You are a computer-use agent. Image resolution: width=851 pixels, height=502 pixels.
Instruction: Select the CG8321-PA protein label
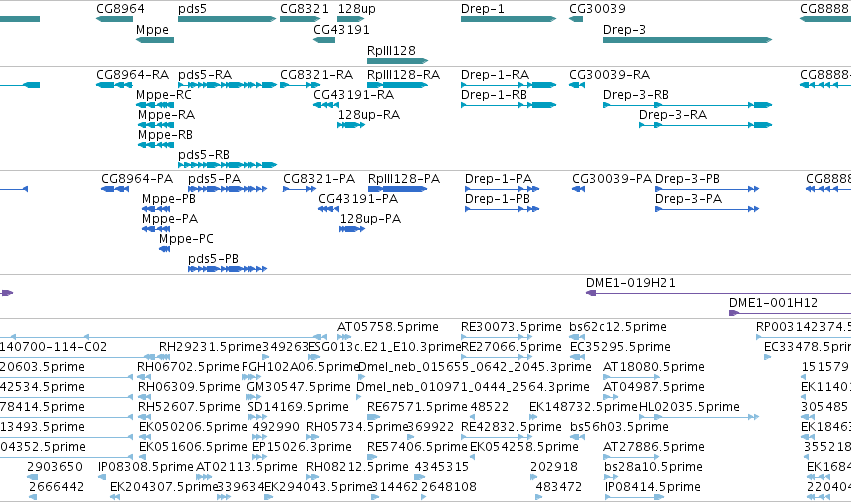click(x=319, y=179)
